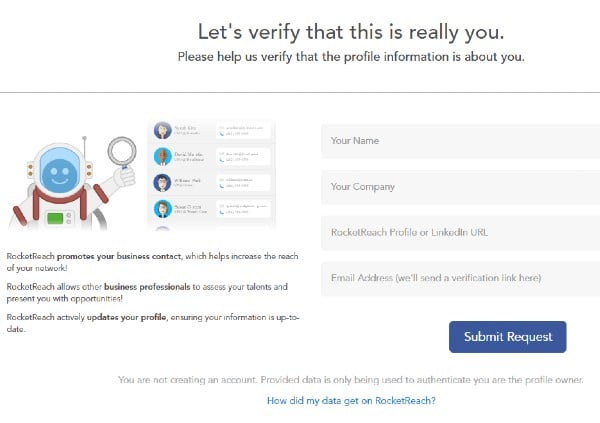Click the third contact card's email and phone box
The image size is (600, 423).
(243, 183)
